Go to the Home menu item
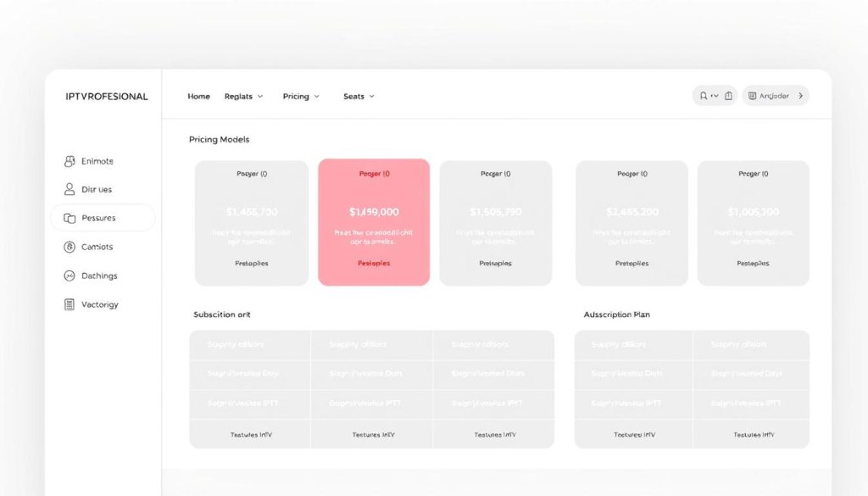This screenshot has height=496, width=868. point(198,97)
